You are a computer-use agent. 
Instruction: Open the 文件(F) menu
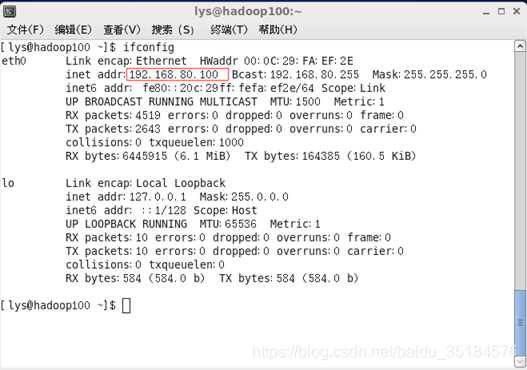(x=25, y=30)
